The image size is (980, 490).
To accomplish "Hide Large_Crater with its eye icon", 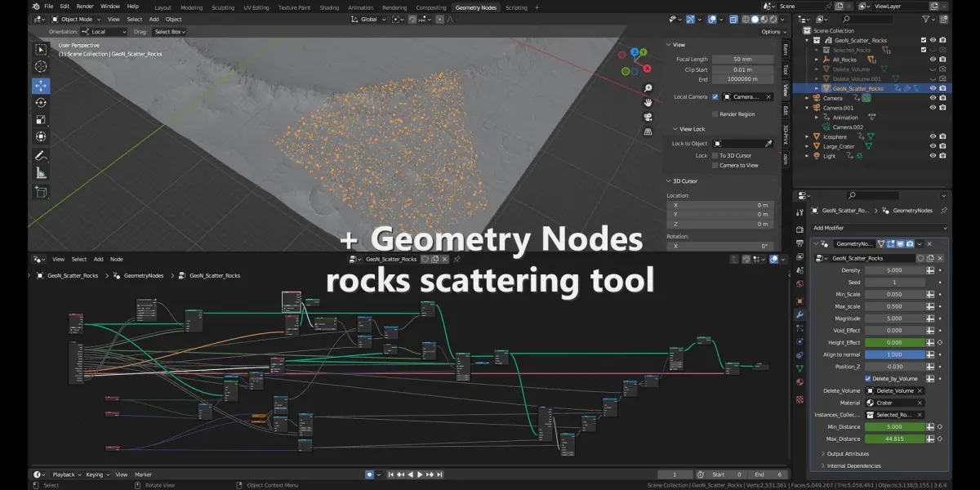I will point(933,146).
